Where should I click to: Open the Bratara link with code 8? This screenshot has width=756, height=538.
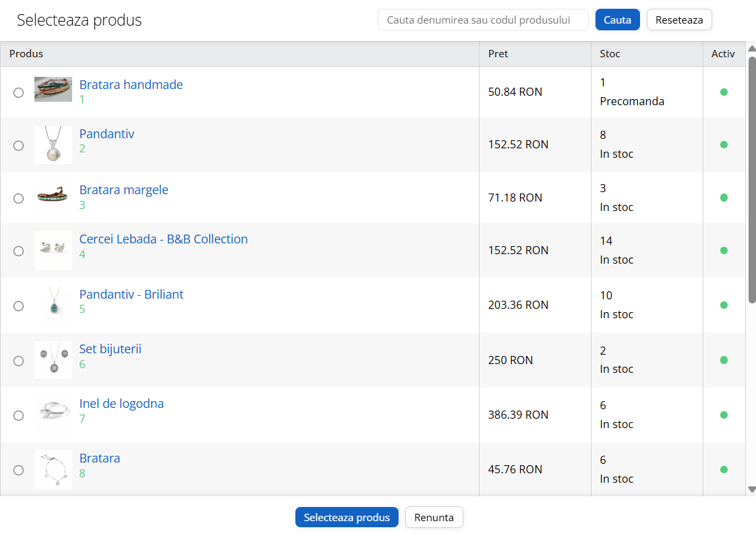point(99,458)
